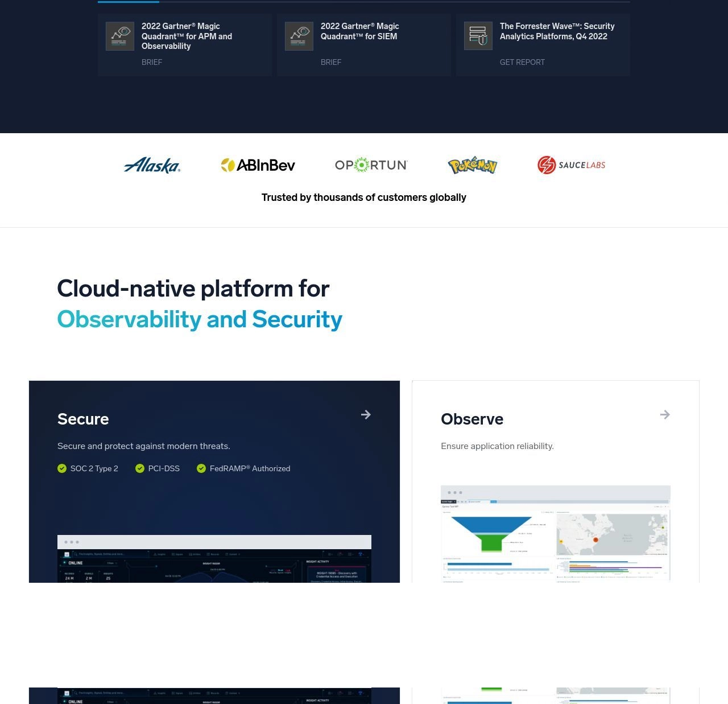
Task: Click the arrow icon on the Observe card
Action: (665, 415)
